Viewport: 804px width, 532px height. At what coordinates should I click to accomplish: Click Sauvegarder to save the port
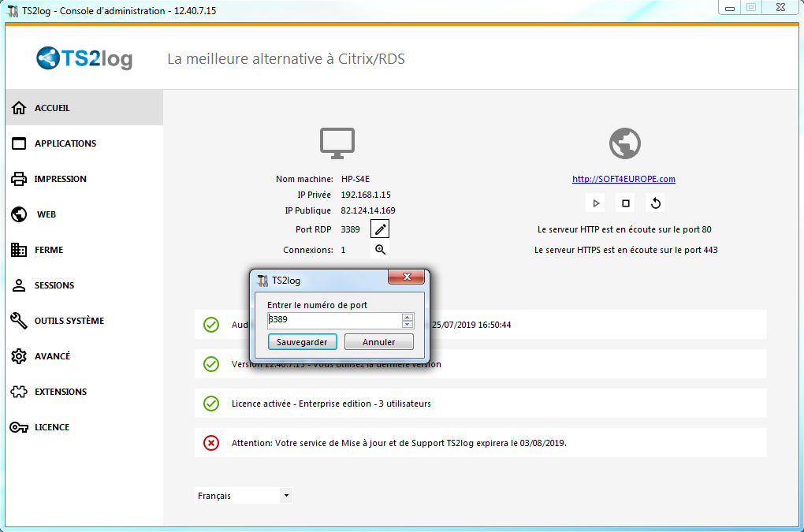302,342
